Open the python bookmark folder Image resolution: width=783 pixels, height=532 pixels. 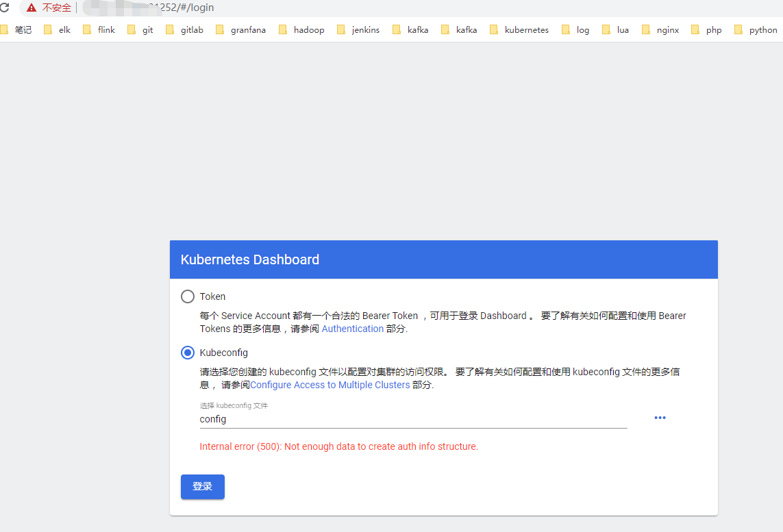(x=756, y=30)
